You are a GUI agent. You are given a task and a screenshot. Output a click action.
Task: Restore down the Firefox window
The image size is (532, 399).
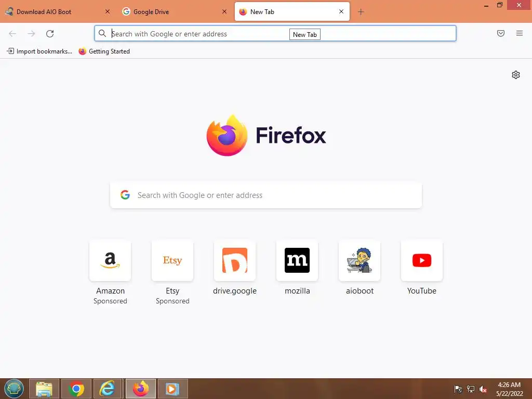tap(500, 5)
